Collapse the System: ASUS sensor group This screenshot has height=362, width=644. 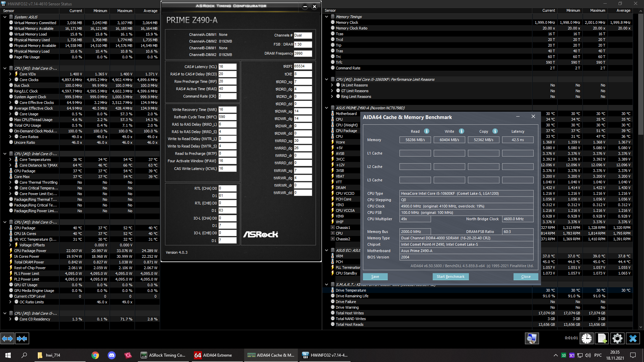click(x=5, y=17)
